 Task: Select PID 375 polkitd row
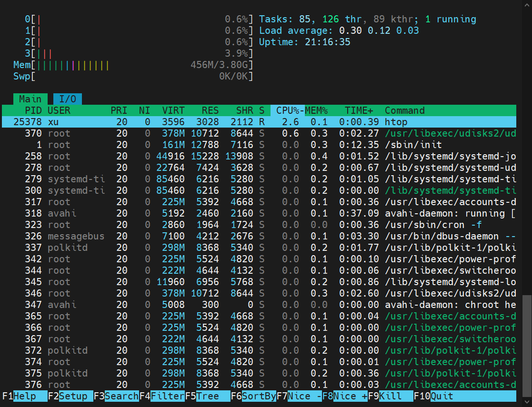coord(259,373)
